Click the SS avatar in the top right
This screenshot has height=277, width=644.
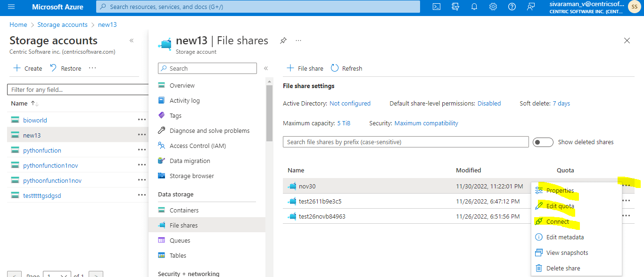pyautogui.click(x=634, y=7)
